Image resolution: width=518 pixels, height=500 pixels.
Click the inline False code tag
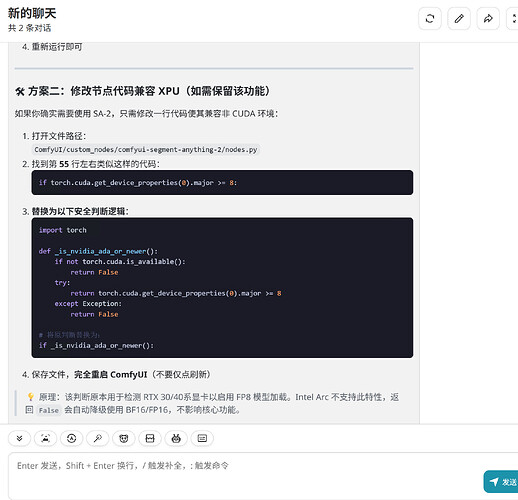point(49,410)
